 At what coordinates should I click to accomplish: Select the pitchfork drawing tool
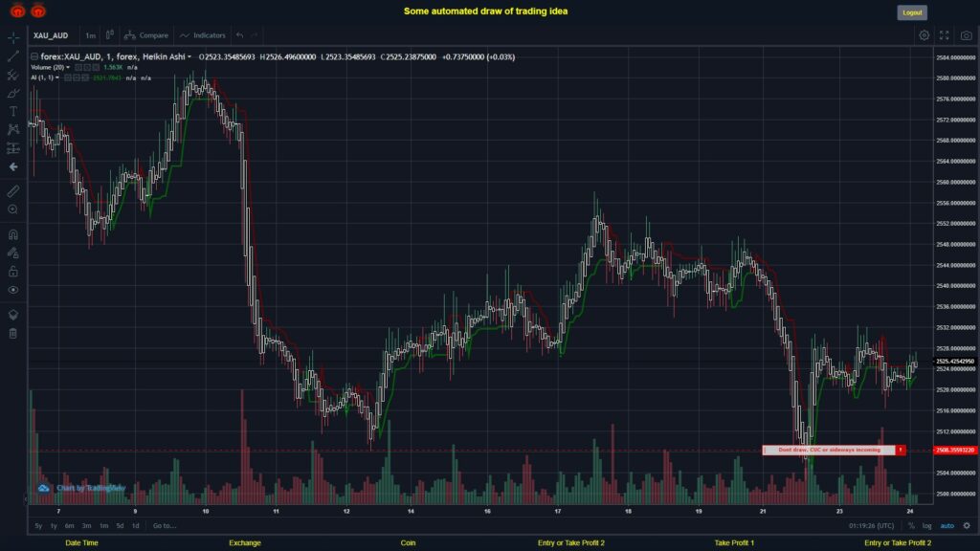pos(13,75)
